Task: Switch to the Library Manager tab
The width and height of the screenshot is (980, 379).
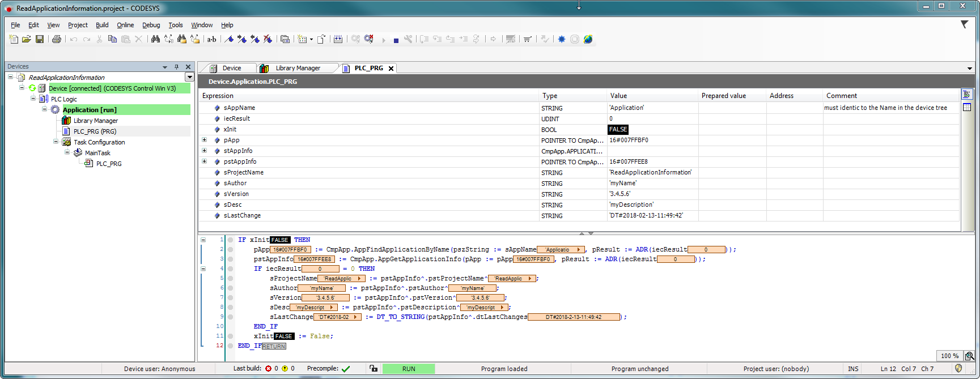Action: tap(298, 68)
